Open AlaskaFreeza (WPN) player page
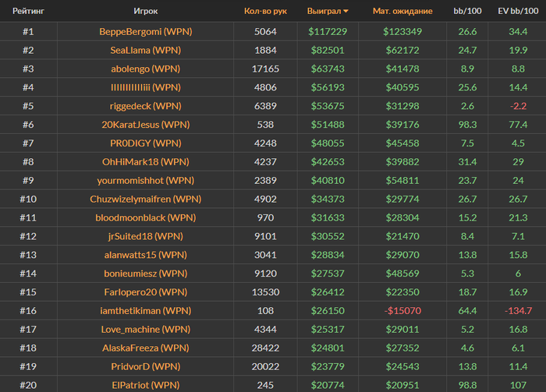Image resolution: width=546 pixels, height=392 pixels. click(x=146, y=348)
